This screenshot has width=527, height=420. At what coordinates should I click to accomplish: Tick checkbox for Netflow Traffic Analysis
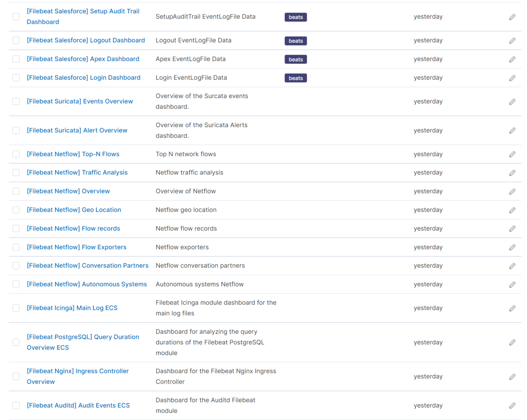coord(16,172)
